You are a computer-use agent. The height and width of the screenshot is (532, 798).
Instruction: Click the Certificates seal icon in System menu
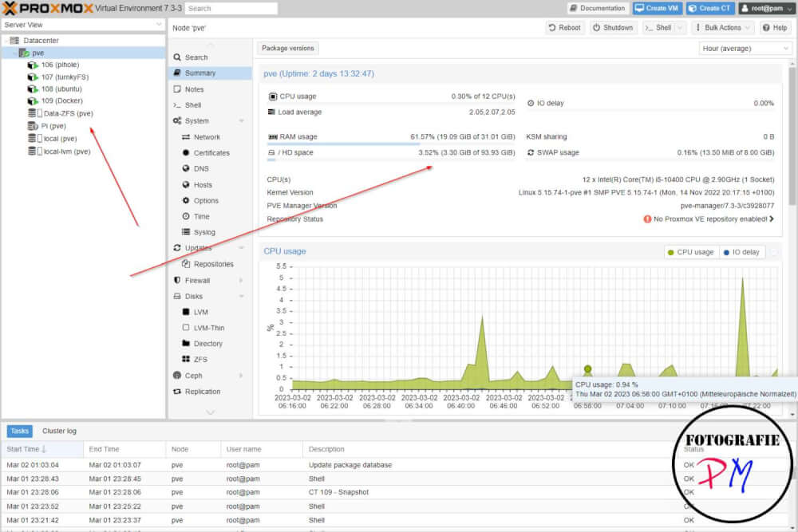(186, 152)
